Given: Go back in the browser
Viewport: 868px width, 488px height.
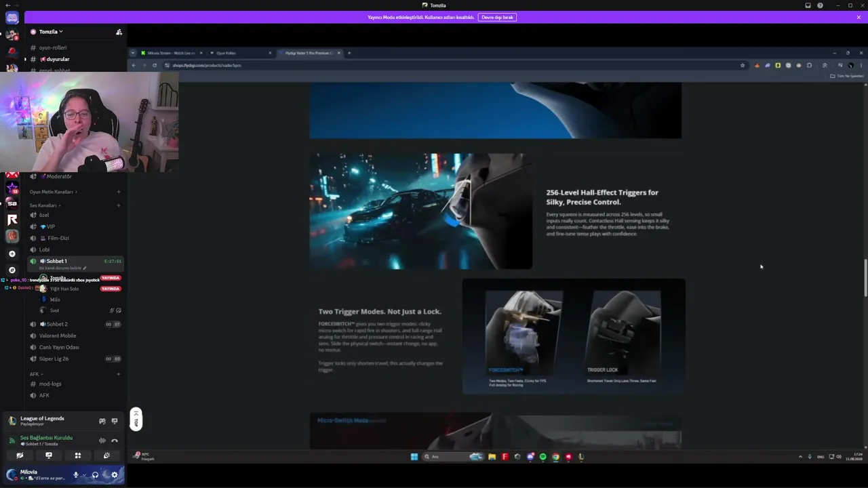Looking at the screenshot, I should (134, 65).
